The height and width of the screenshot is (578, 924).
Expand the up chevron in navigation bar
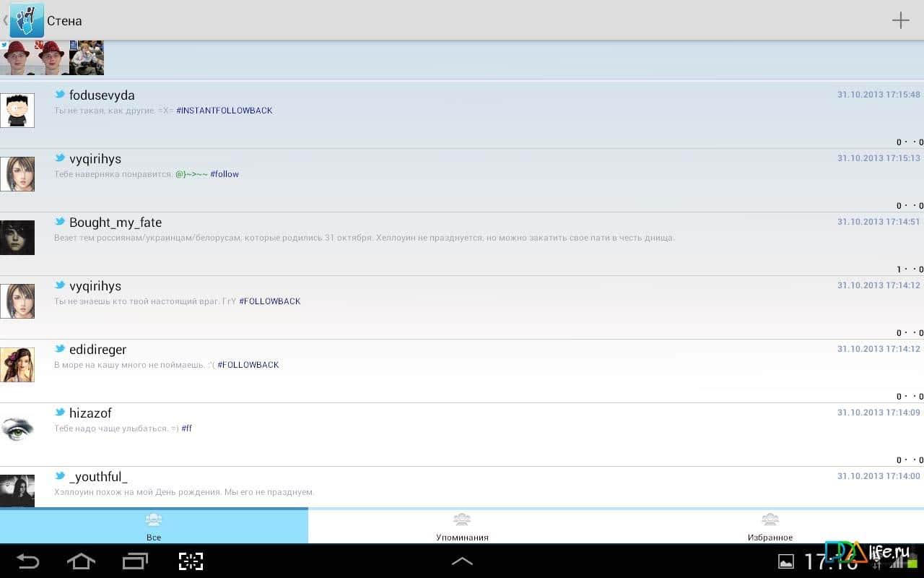(462, 561)
